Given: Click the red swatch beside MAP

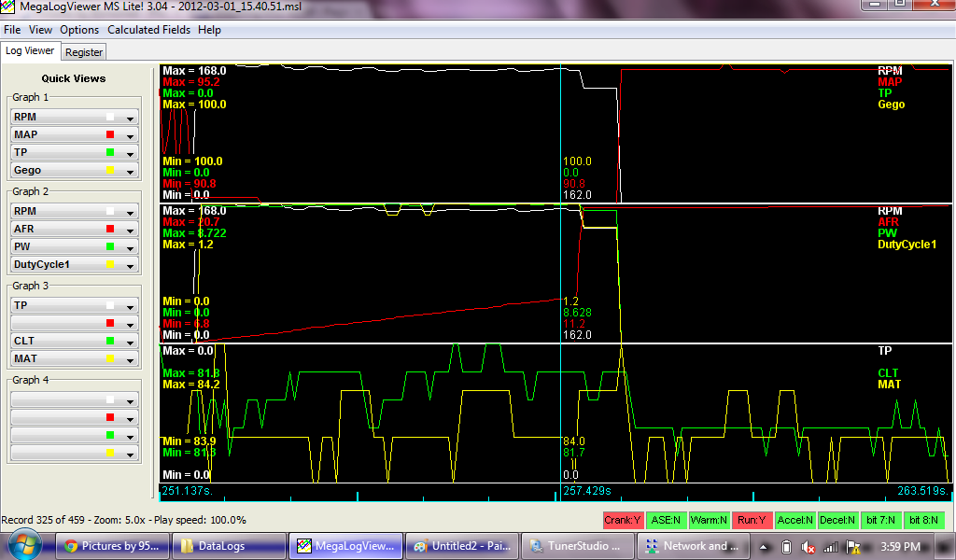Looking at the screenshot, I should (110, 134).
